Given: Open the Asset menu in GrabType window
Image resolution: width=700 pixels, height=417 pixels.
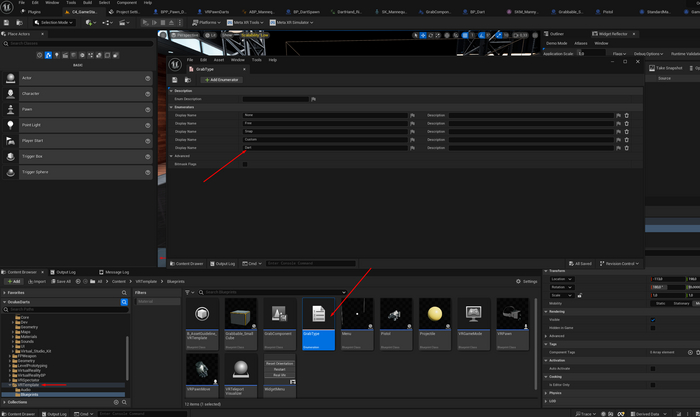Looking at the screenshot, I should [x=218, y=59].
